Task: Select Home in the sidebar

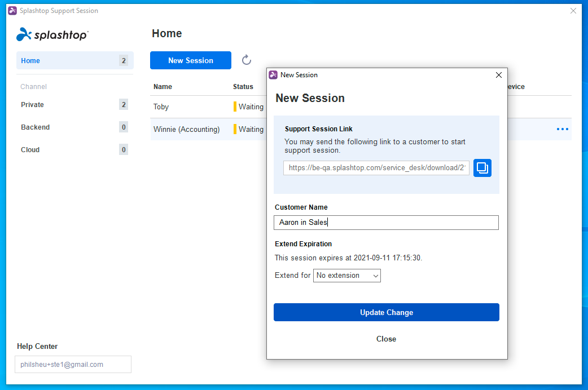Action: 30,60
